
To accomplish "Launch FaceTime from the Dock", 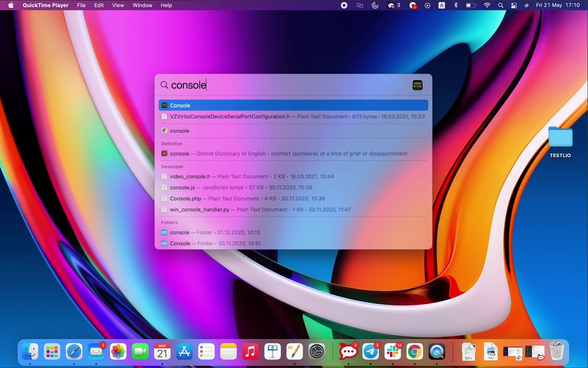I will point(140,352).
